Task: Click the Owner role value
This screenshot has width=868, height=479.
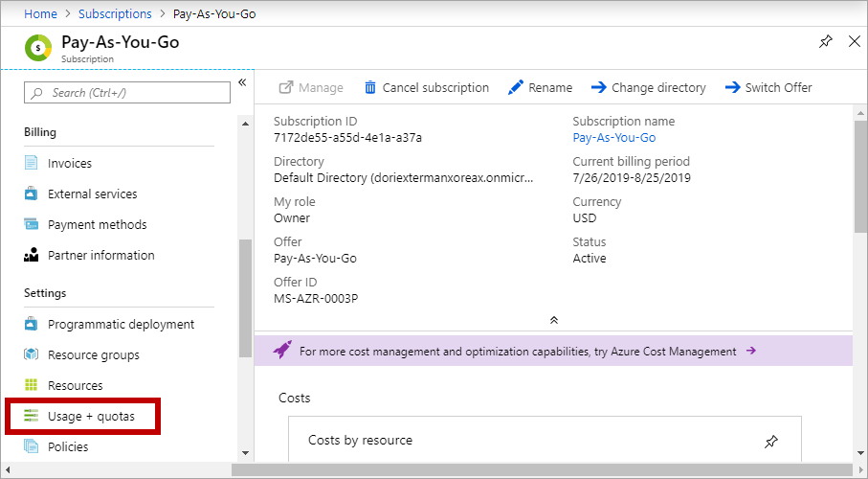Action: 292,217
